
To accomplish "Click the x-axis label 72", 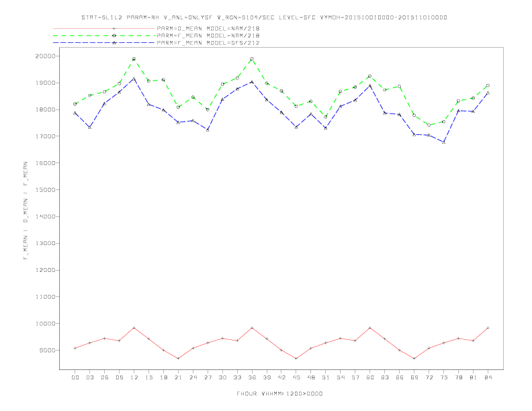I will [429, 377].
